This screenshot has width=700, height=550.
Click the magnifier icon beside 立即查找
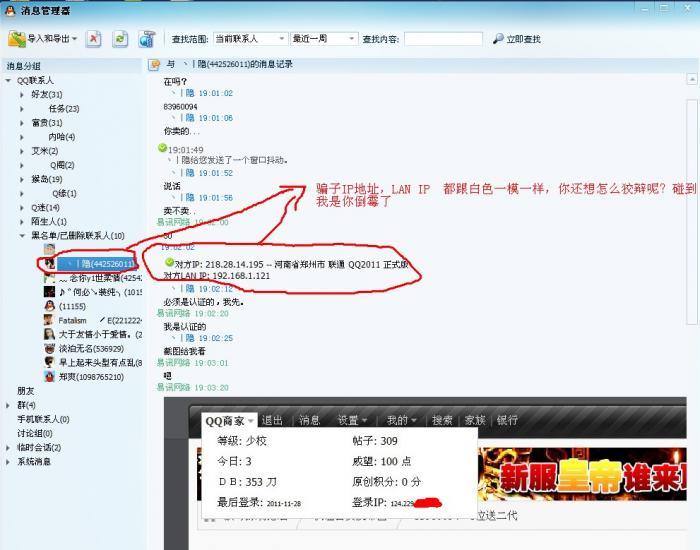[x=498, y=39]
